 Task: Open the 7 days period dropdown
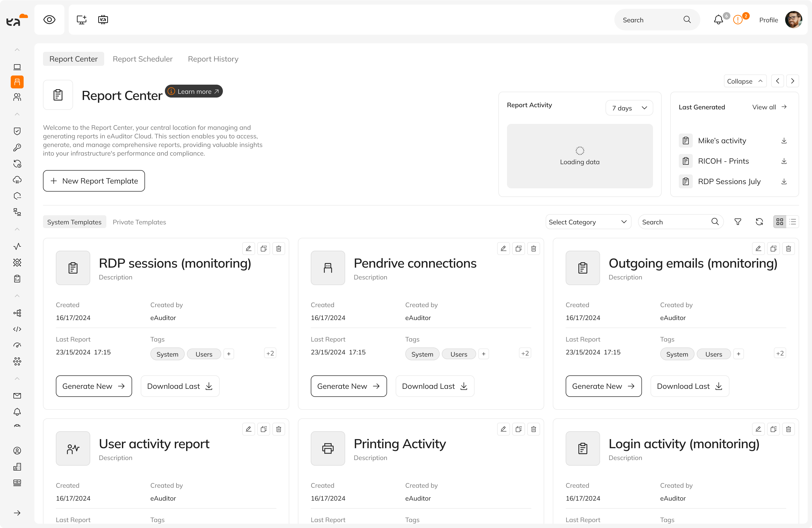pos(629,108)
